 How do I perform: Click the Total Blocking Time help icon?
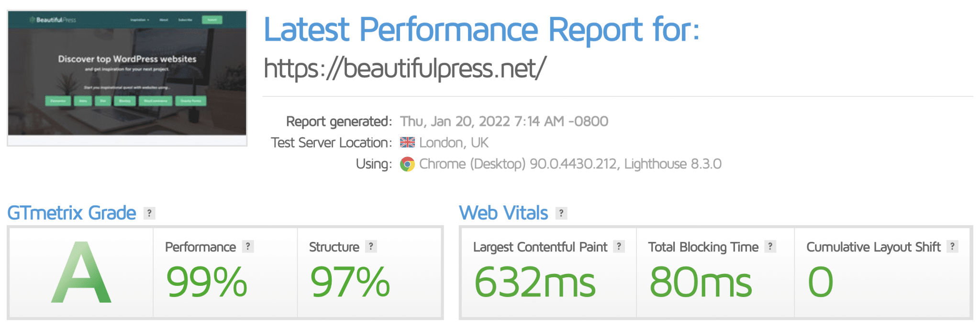point(770,247)
